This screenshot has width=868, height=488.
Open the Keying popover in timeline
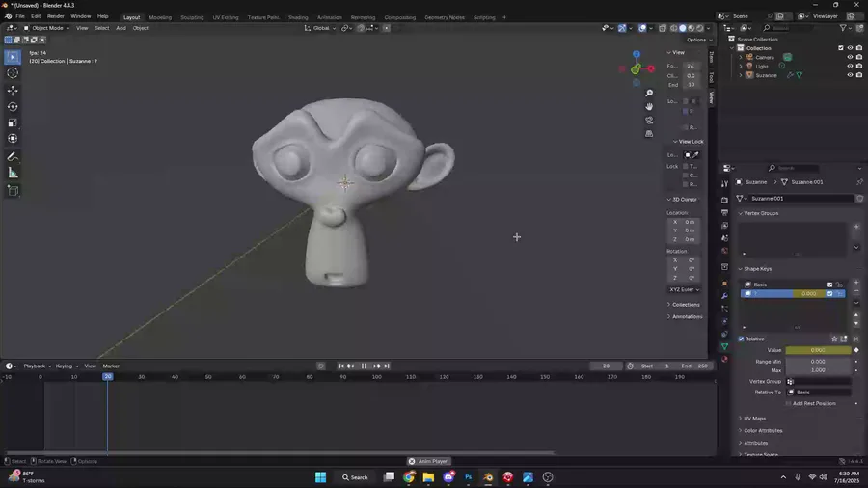click(x=67, y=366)
